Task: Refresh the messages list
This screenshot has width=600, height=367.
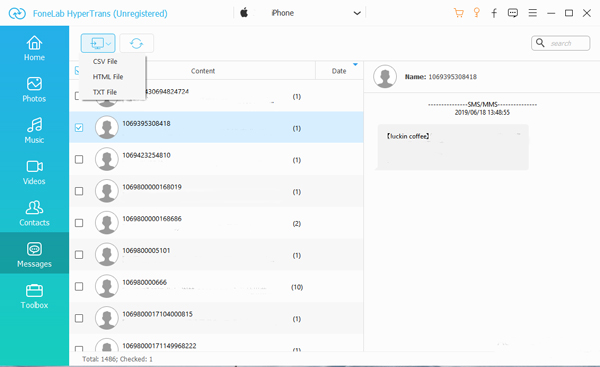Action: pos(136,43)
